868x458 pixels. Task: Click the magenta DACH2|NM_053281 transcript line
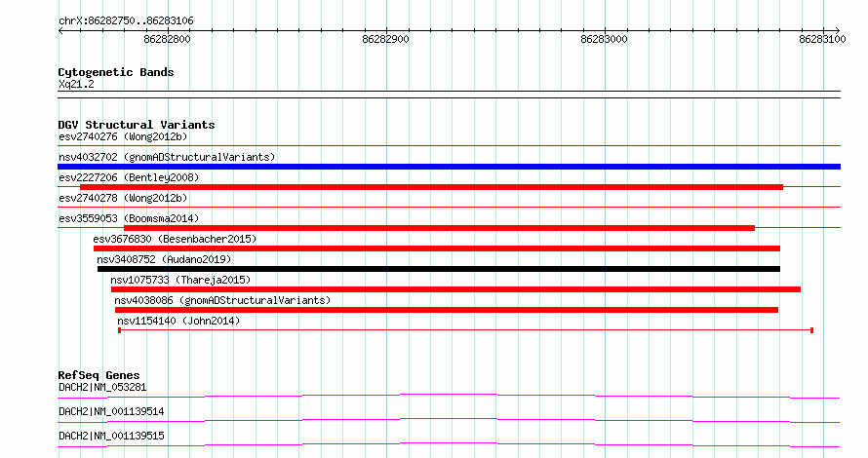[449, 396]
